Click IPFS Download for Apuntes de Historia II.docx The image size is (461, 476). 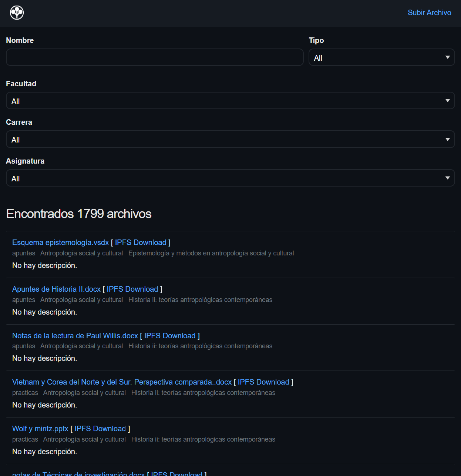pos(132,289)
